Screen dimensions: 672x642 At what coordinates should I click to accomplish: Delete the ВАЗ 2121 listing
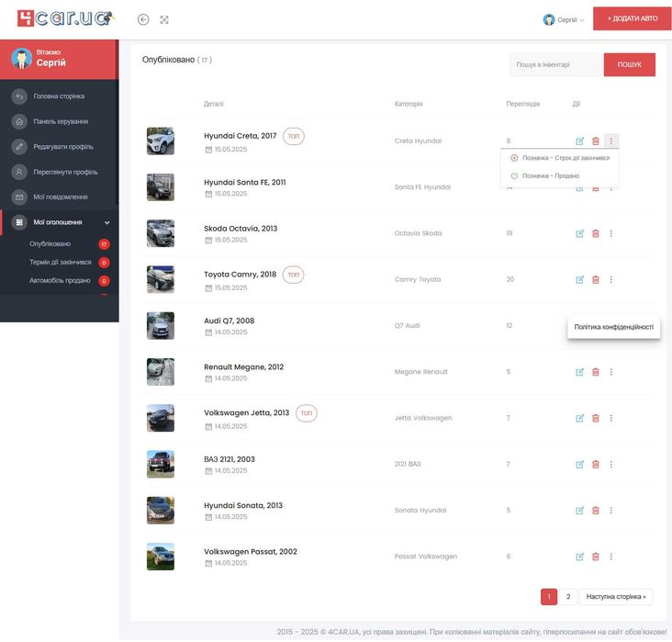[595, 465]
